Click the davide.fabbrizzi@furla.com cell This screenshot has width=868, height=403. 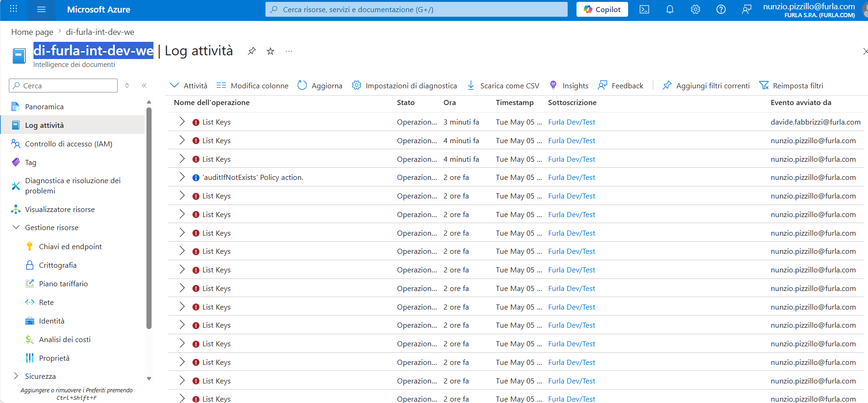[815, 122]
